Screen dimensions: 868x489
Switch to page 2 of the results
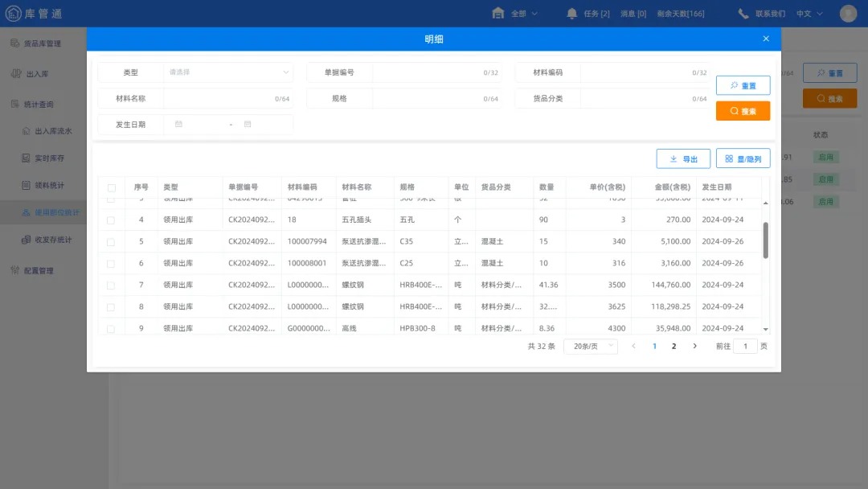coord(674,344)
